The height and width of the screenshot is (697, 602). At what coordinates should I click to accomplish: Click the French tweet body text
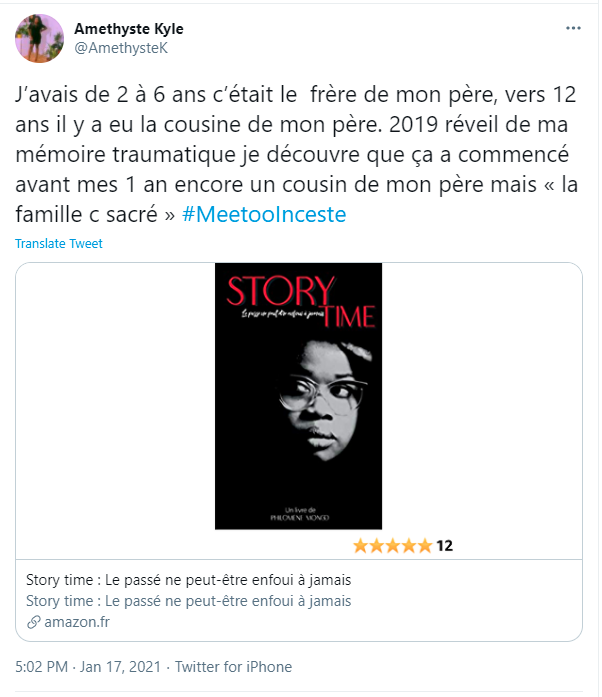(x=297, y=154)
